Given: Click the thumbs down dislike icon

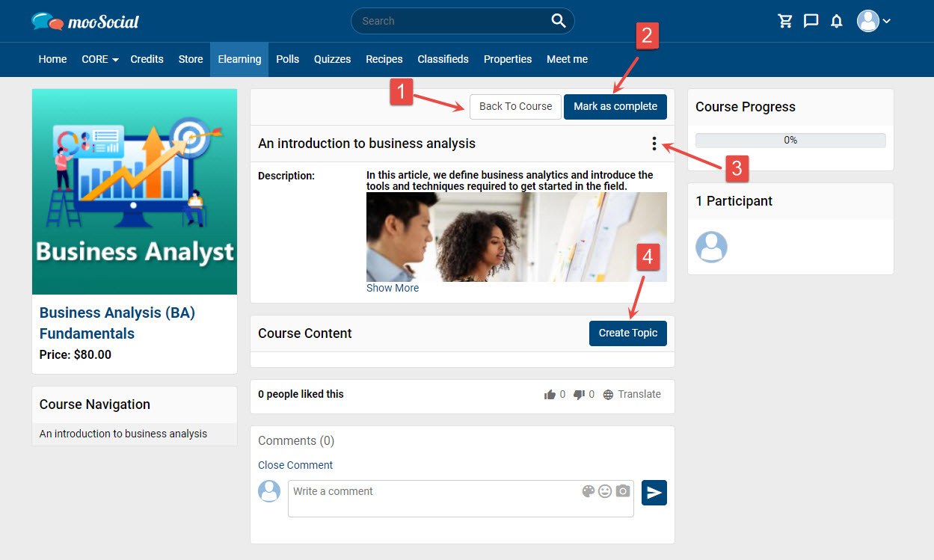Looking at the screenshot, I should click(579, 395).
